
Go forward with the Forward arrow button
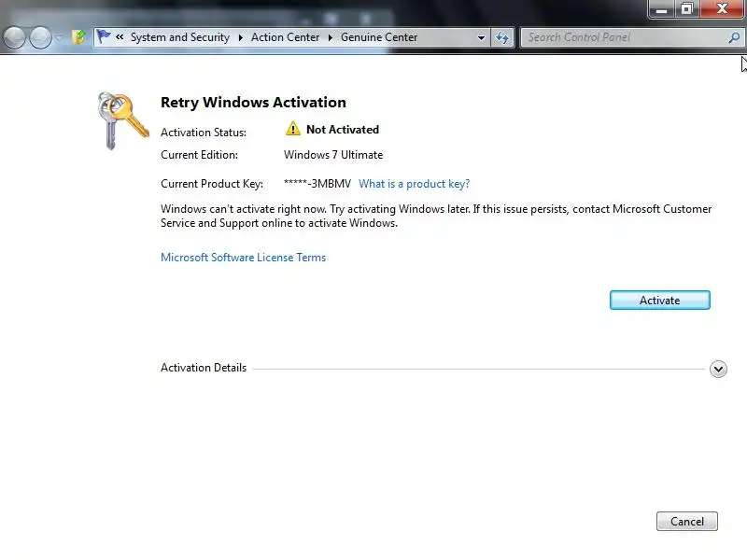pyautogui.click(x=40, y=37)
